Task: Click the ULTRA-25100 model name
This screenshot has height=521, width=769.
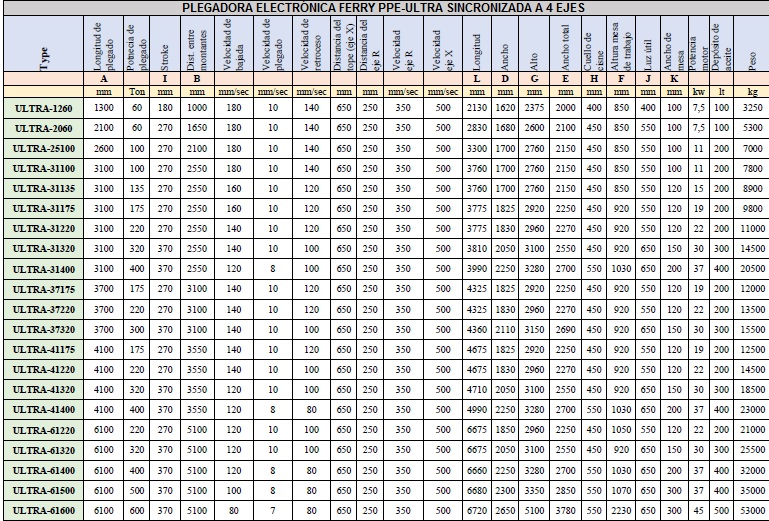Action: point(43,149)
